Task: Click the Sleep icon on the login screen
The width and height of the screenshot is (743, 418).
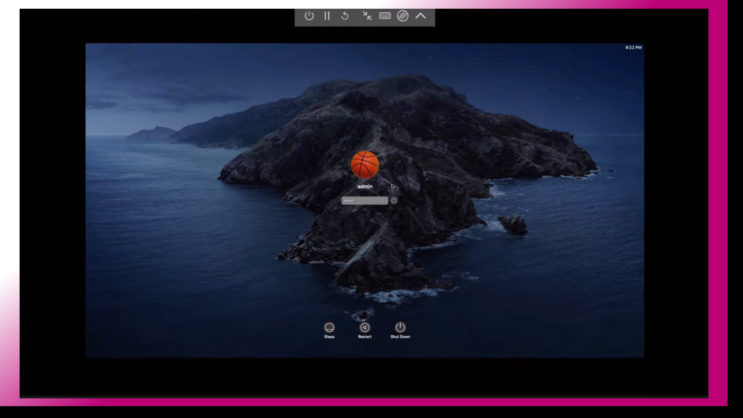Action: (x=329, y=326)
